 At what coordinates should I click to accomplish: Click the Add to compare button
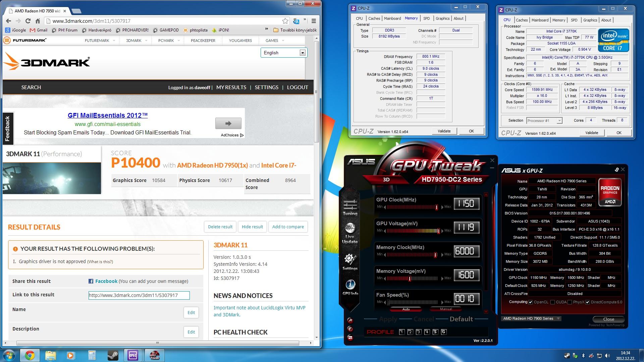point(288,227)
